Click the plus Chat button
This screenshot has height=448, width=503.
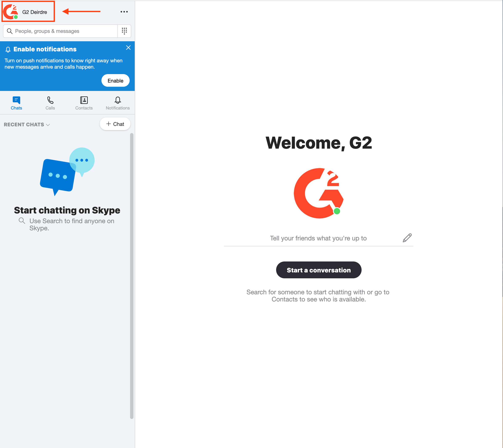114,124
